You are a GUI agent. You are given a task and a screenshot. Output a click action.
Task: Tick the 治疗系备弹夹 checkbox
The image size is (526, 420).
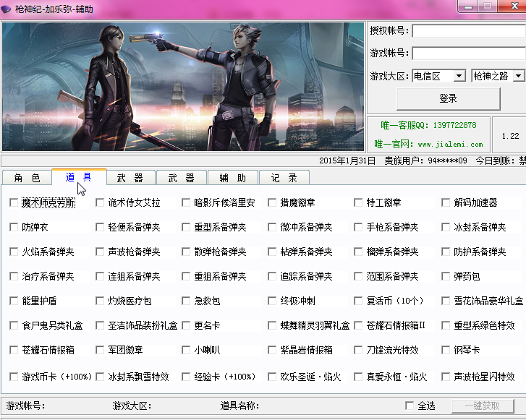14,276
